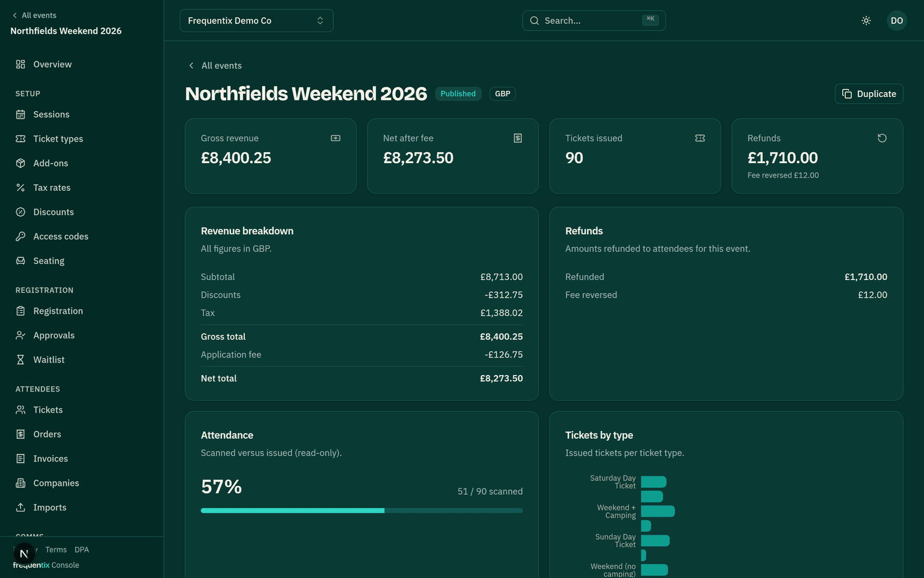Click the magnifier icon in search box
924x578 pixels.
coord(534,20)
